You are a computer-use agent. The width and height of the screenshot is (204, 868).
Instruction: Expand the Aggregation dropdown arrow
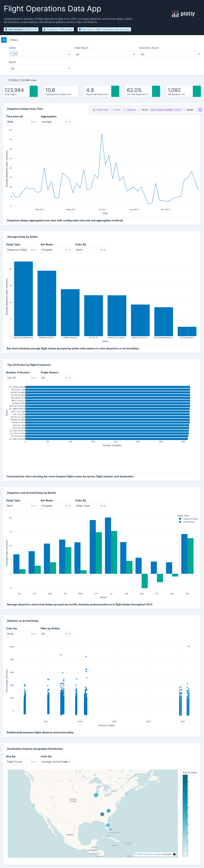pyautogui.click(x=70, y=122)
